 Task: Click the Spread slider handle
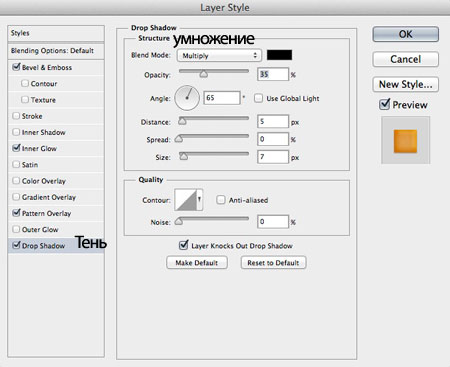(x=179, y=139)
